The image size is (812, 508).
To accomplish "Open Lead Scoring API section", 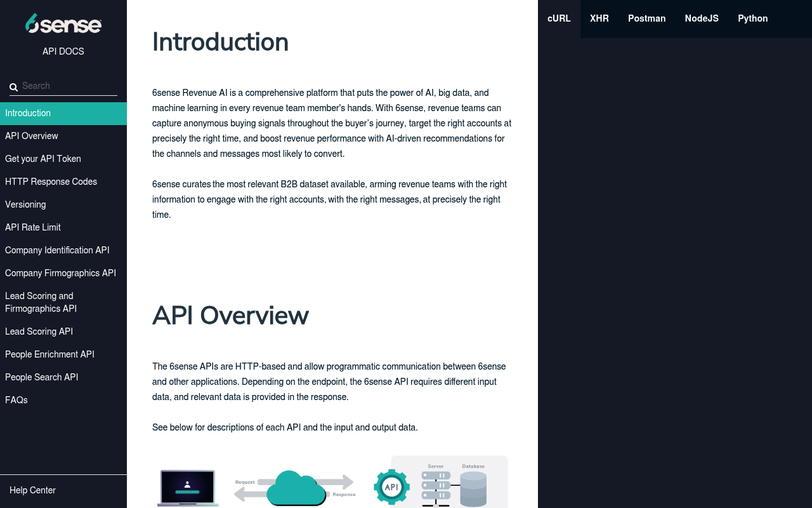I will [x=63, y=332].
